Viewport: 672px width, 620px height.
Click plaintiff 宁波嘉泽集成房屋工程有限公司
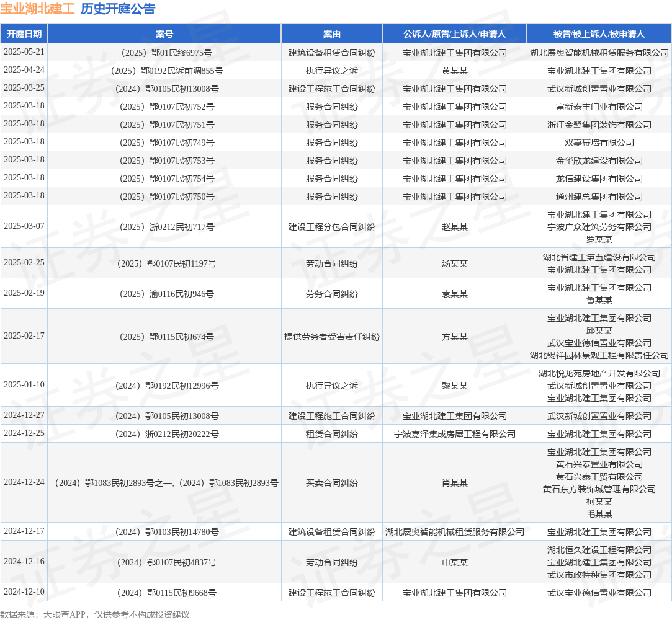coord(455,434)
